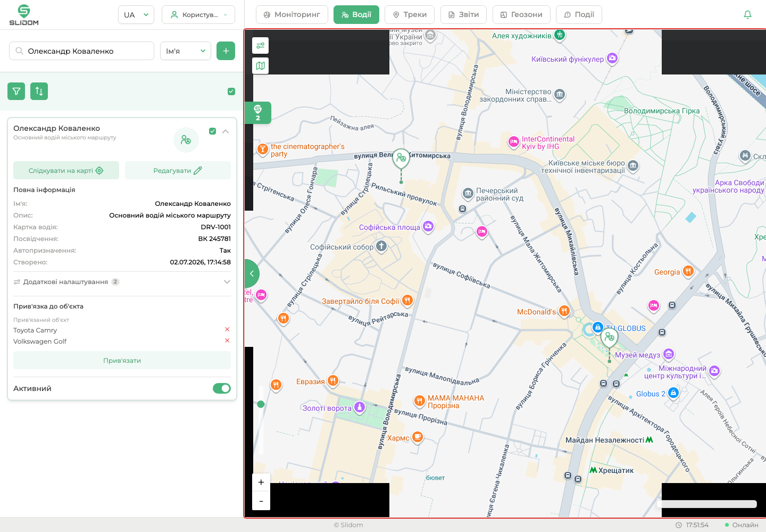
Task: Open the Користув... user dropdown
Action: (198, 15)
